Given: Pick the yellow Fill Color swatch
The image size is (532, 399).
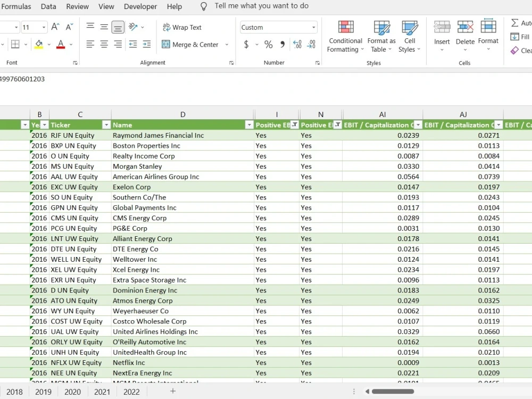Looking at the screenshot, I should tap(40, 45).
